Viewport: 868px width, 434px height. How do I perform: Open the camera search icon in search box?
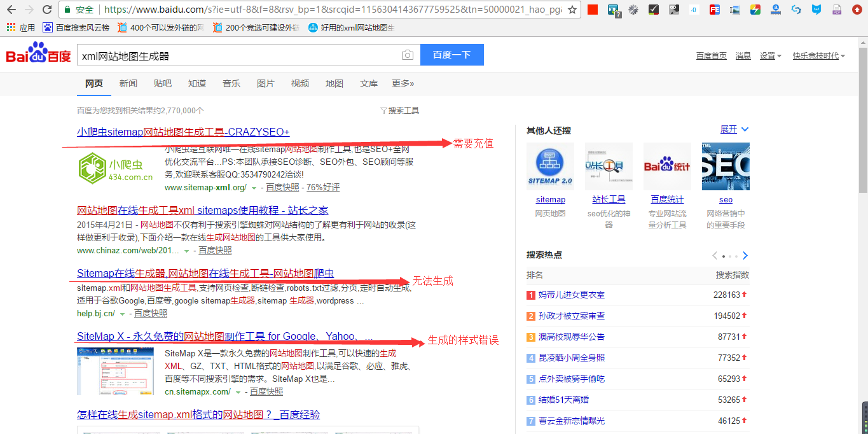coord(407,55)
